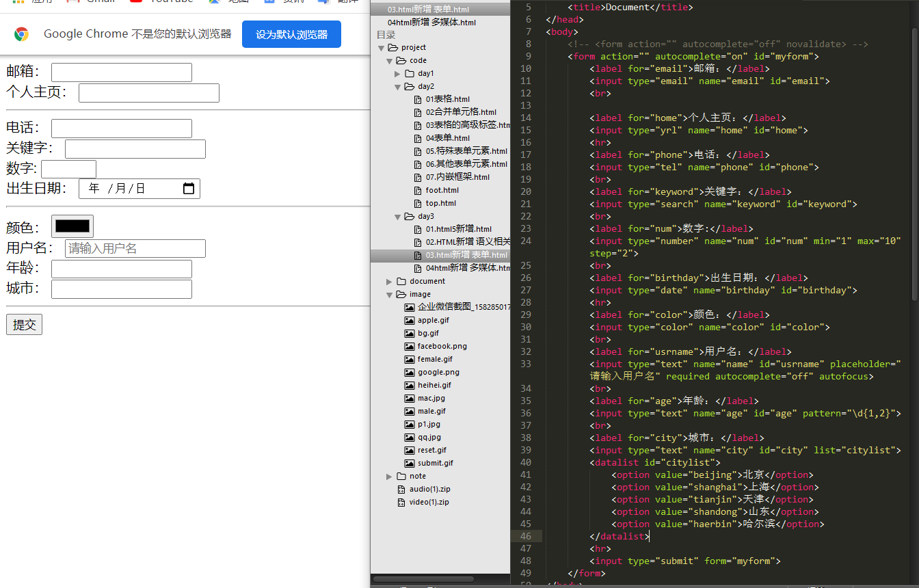
Task: Open 03表格的高级标签 file in sidebar
Action: 468,125
